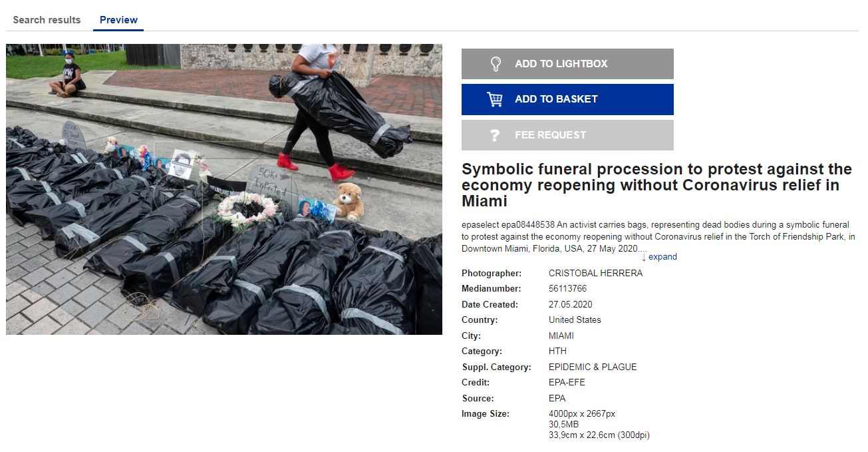The image size is (868, 452).
Task: Click the question mark icon on Fee Request
Action: tap(494, 135)
